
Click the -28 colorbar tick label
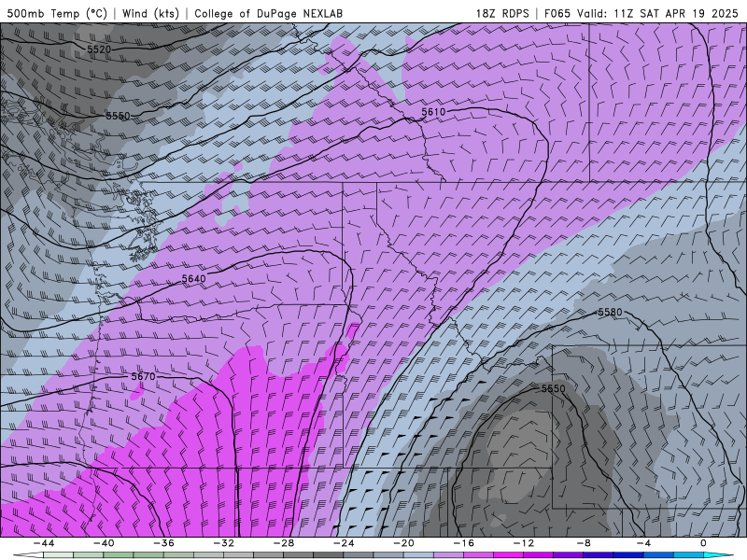click(284, 543)
